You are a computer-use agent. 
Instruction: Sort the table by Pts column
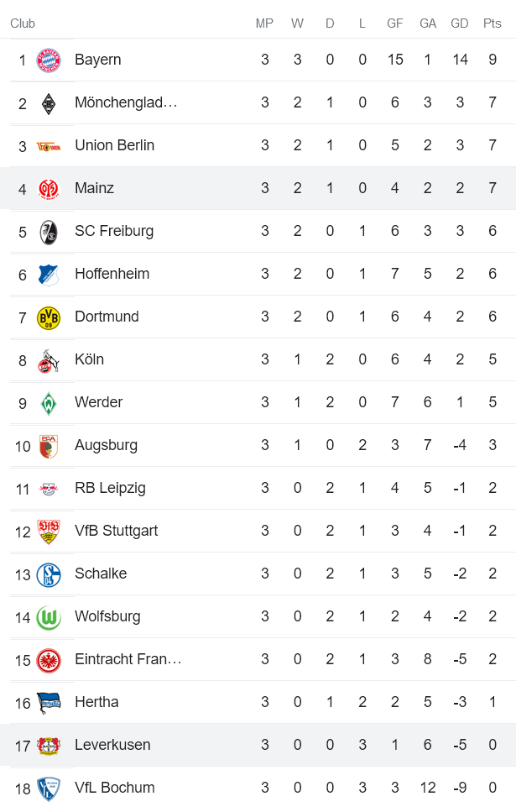[x=491, y=24]
